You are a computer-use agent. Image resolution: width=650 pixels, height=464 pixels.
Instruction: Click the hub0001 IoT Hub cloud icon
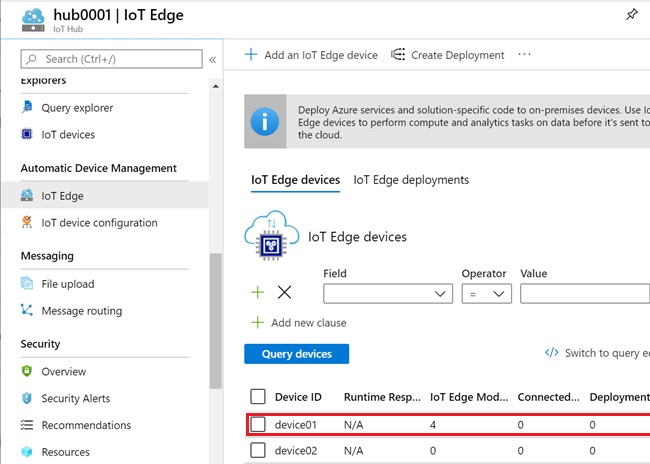(33, 20)
